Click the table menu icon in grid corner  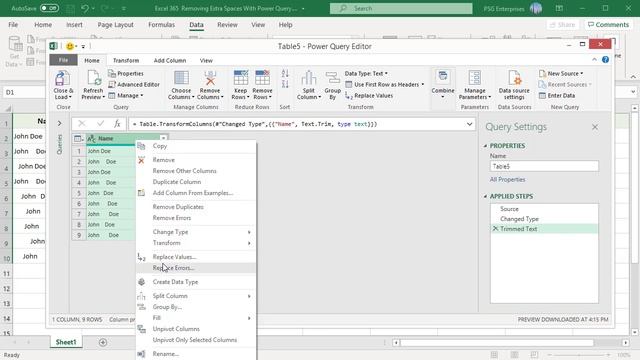click(78, 139)
